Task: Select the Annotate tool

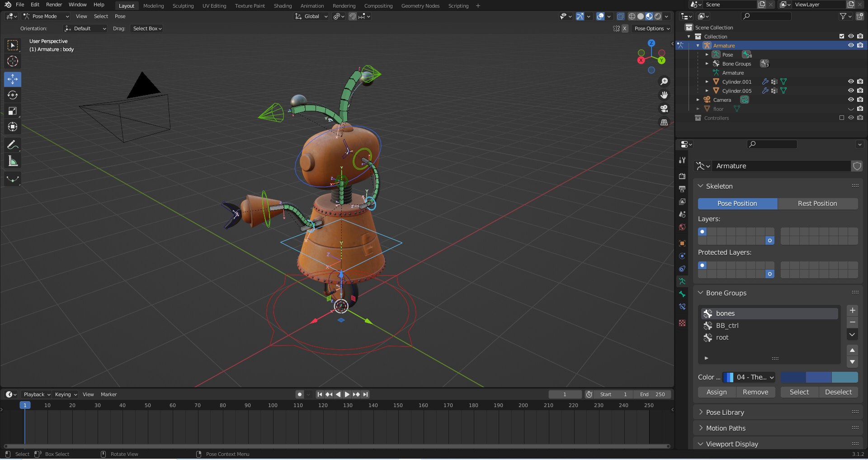Action: 13,145
